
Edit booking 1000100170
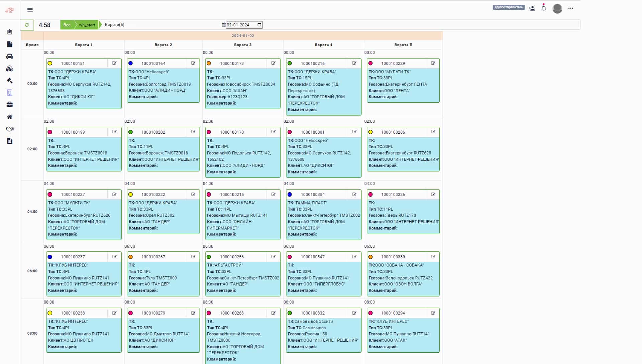coord(274,132)
